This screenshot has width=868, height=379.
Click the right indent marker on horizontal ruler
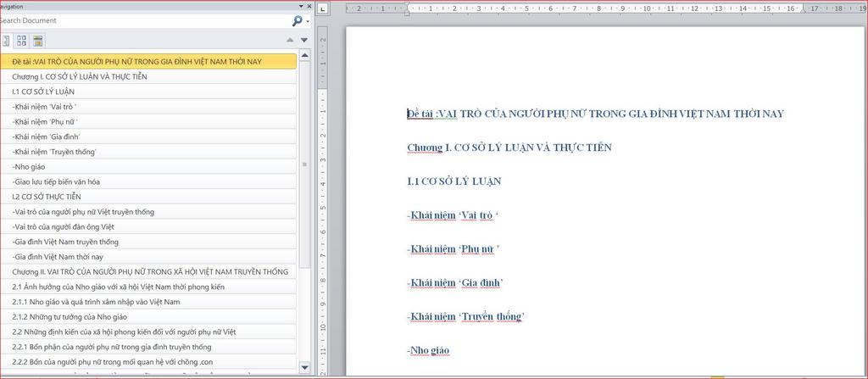point(803,10)
